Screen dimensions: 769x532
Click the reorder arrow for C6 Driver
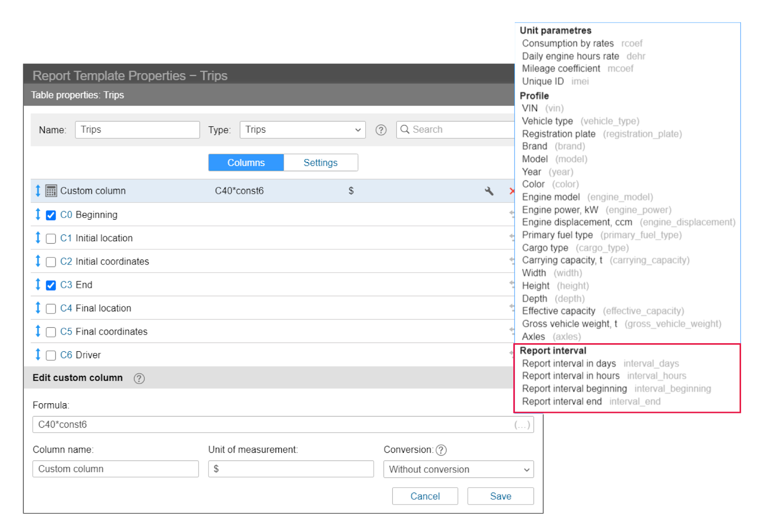(x=38, y=355)
